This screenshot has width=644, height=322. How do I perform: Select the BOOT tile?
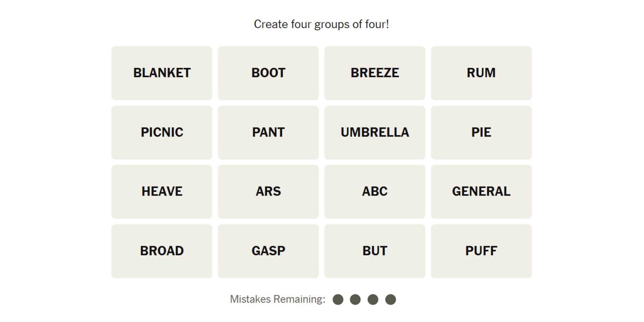coord(268,73)
